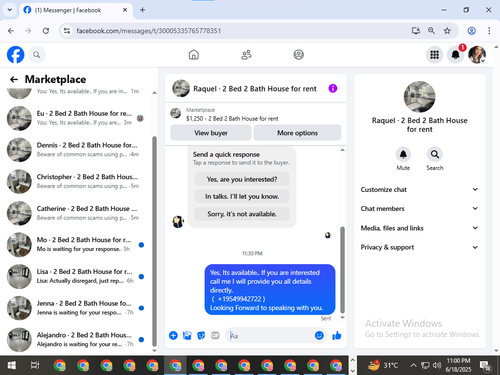This screenshot has height=375, width=500.
Task: Open the volume control in system tray
Action: 437,365
